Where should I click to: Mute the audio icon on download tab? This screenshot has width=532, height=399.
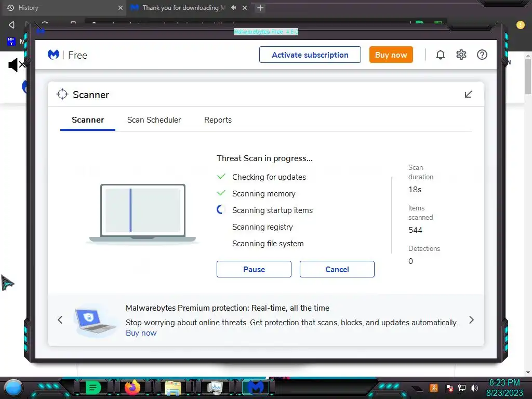click(233, 8)
